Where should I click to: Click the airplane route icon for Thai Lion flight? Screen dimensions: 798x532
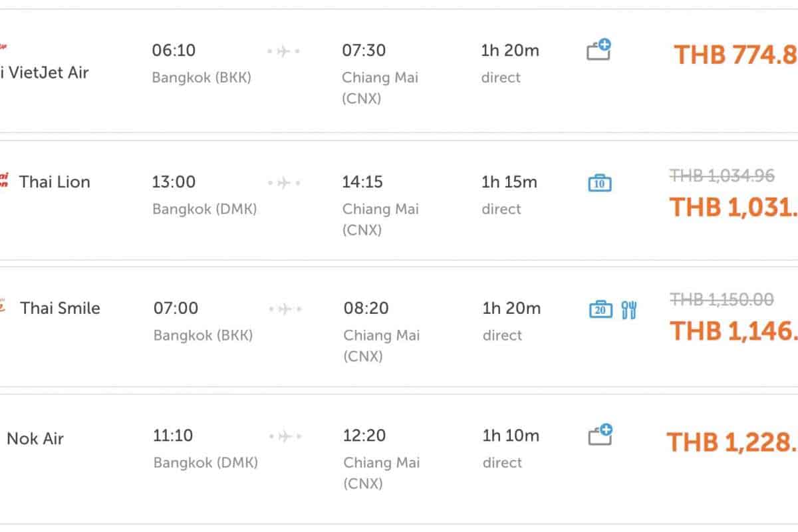coord(284,183)
